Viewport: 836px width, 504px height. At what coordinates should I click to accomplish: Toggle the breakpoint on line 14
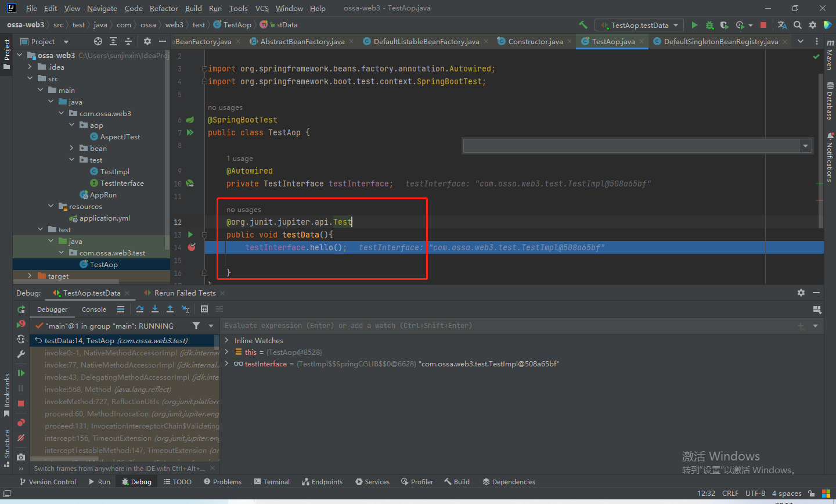[192, 247]
